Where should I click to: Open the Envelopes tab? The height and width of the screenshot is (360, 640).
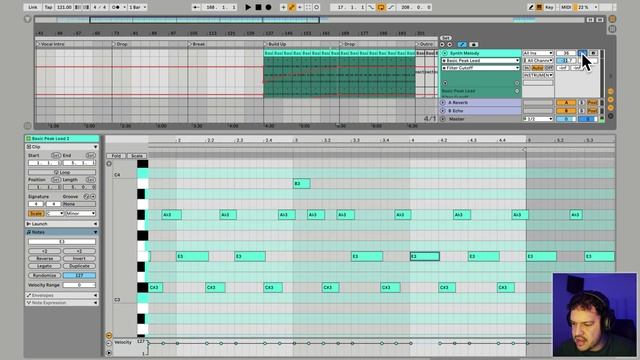click(x=62, y=295)
